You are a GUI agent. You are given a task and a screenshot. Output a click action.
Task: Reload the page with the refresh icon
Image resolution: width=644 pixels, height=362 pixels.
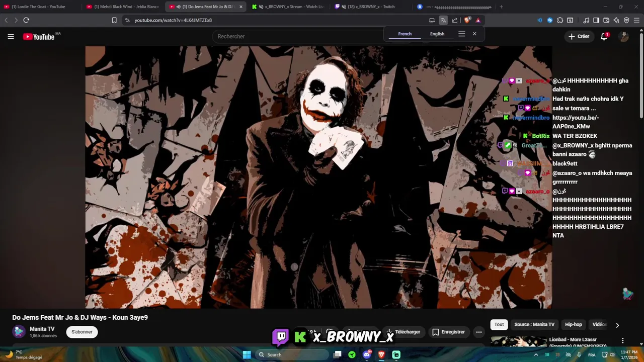tap(26, 20)
